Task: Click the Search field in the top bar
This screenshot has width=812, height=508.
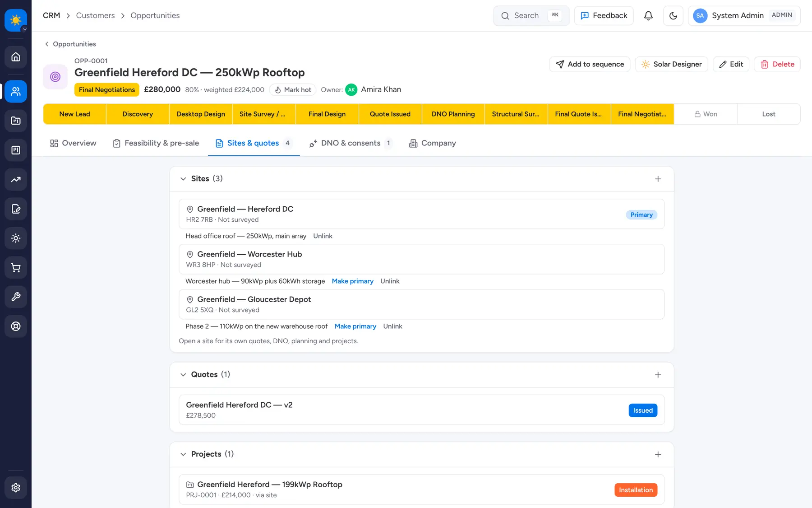Action: point(531,16)
